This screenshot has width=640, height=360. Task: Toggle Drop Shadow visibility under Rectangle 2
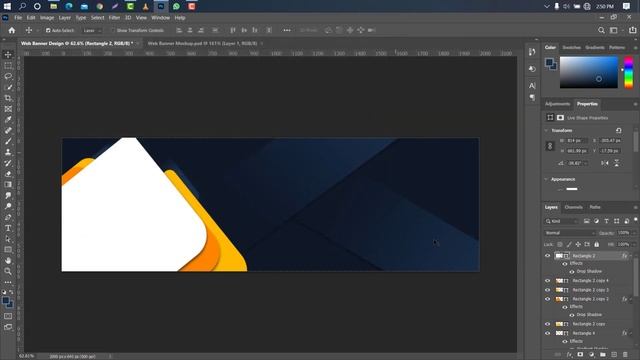[572, 271]
